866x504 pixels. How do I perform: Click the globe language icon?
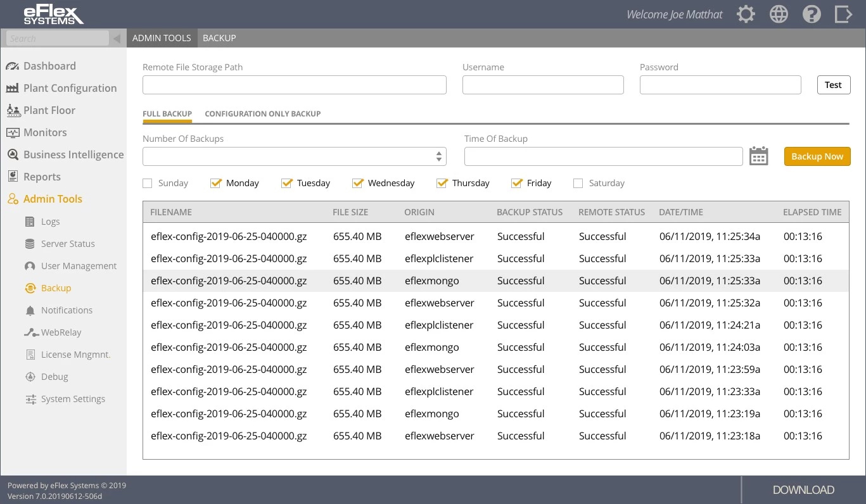pos(779,15)
